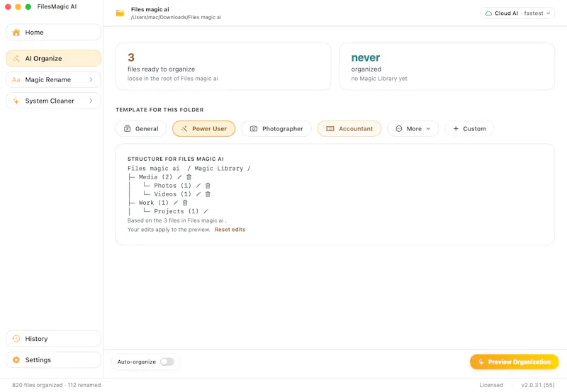
Task: Click the yellow folder icon in header
Action: coord(120,13)
